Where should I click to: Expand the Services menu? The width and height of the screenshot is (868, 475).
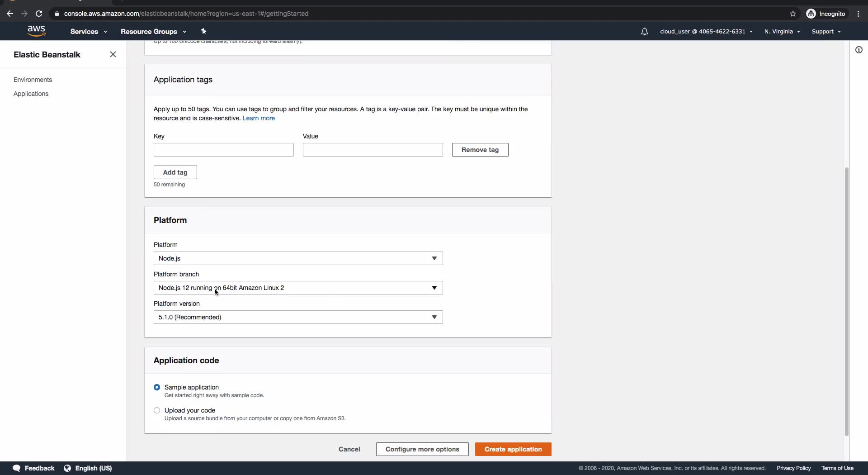click(89, 31)
